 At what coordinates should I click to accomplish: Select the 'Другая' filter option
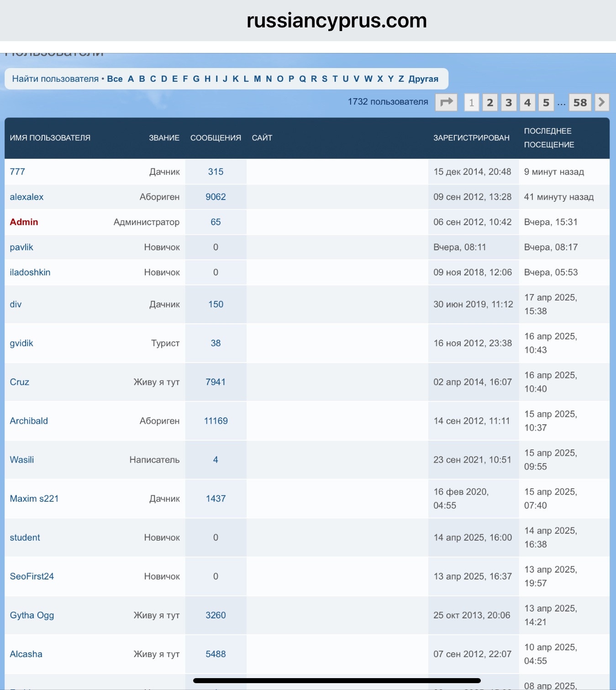pyautogui.click(x=423, y=79)
